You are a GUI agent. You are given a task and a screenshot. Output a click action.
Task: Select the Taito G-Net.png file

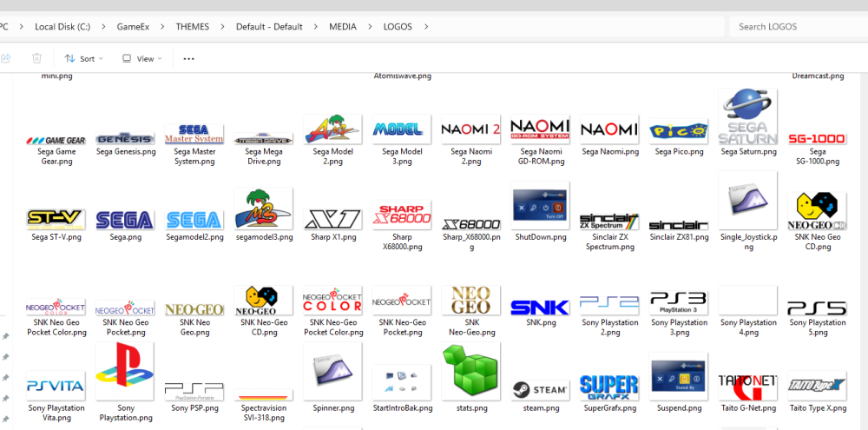(x=748, y=386)
